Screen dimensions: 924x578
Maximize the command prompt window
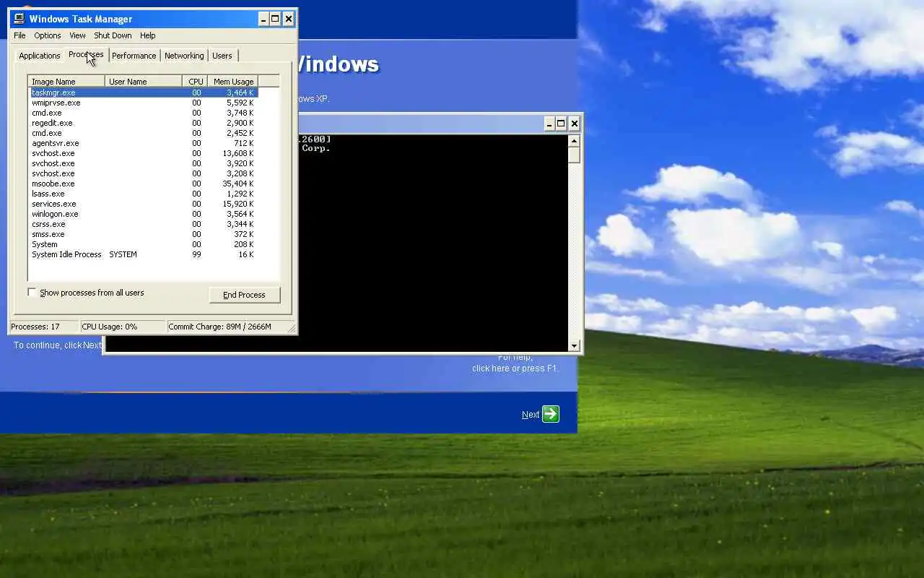coord(561,124)
